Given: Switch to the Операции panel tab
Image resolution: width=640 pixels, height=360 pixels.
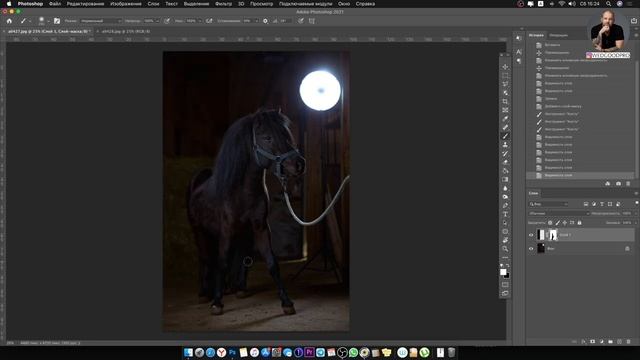Looking at the screenshot, I should tap(558, 36).
